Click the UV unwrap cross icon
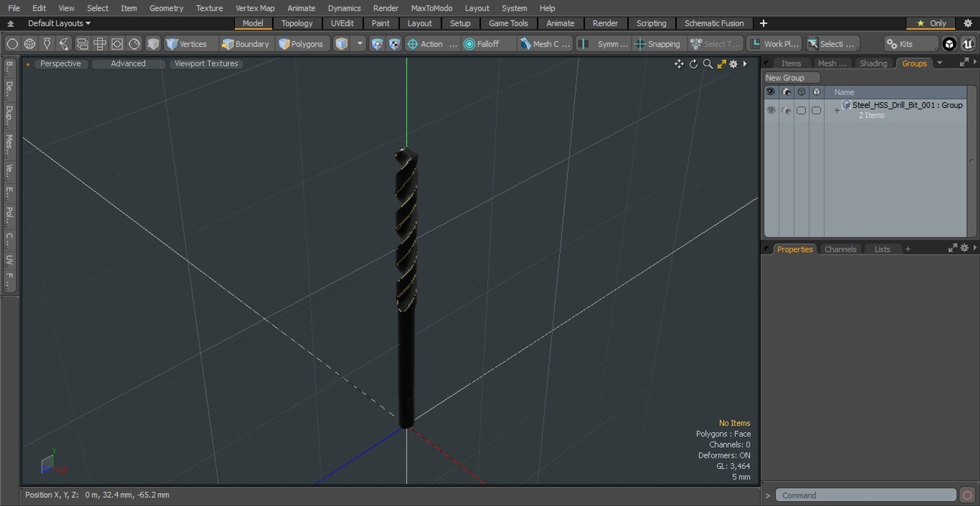Image resolution: width=980 pixels, height=506 pixels. [x=100, y=44]
